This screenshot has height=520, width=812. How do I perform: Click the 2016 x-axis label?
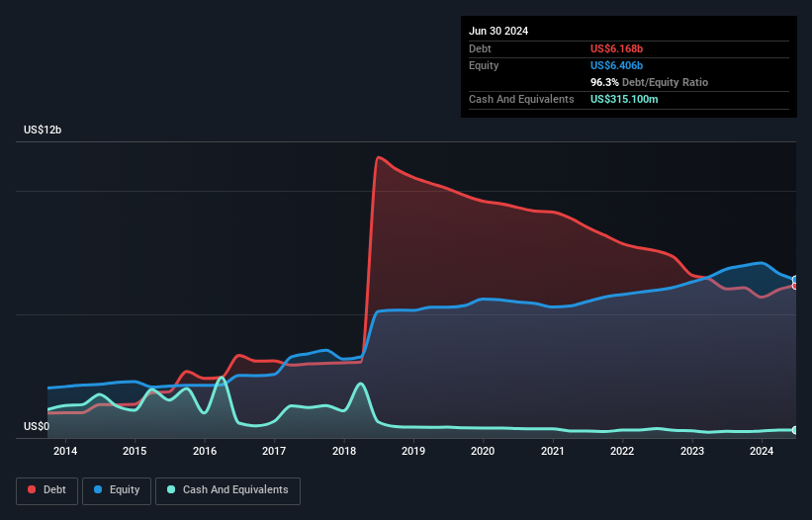pyautogui.click(x=205, y=451)
